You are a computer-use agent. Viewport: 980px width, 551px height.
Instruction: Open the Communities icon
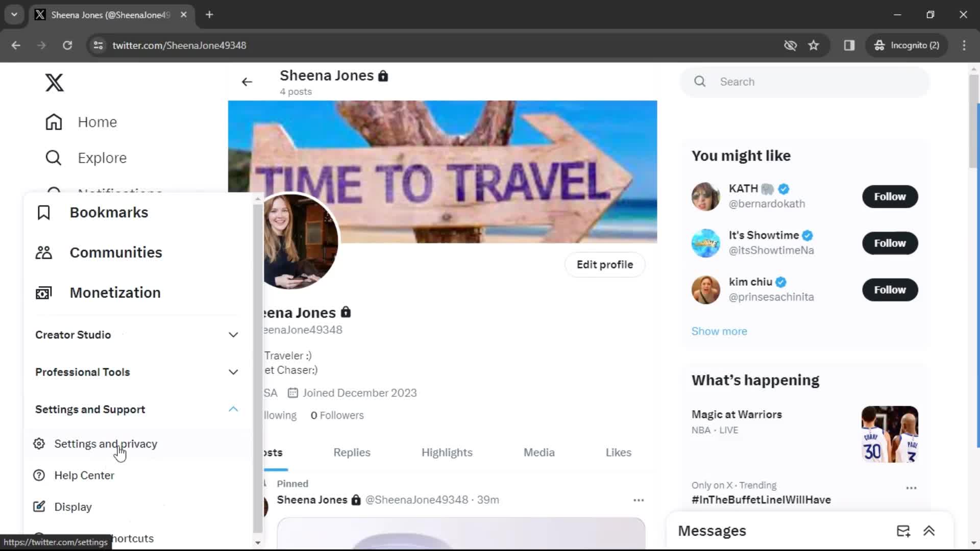click(44, 252)
